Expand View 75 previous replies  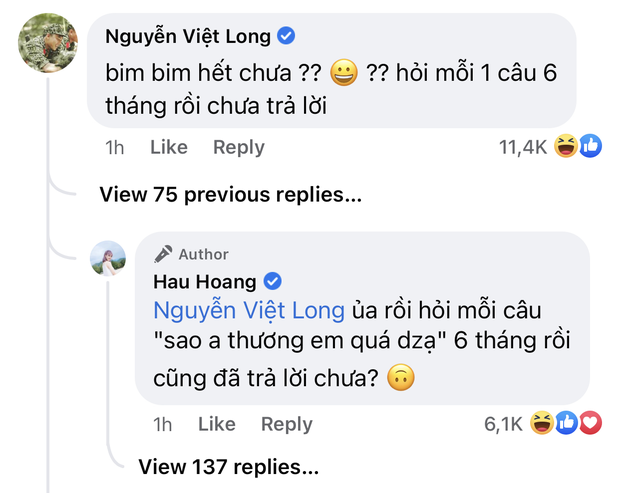pyautogui.click(x=230, y=195)
